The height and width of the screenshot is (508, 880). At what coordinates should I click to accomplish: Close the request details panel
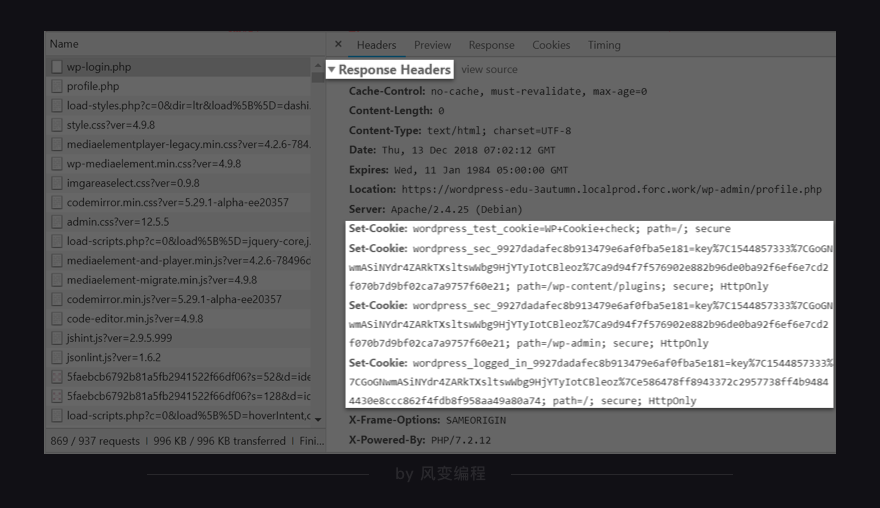[338, 44]
